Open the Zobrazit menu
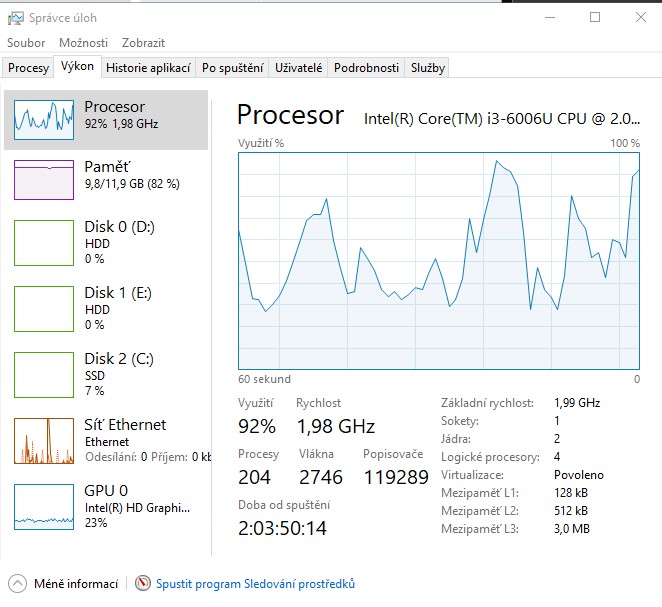The width and height of the screenshot is (662, 607). point(143,43)
